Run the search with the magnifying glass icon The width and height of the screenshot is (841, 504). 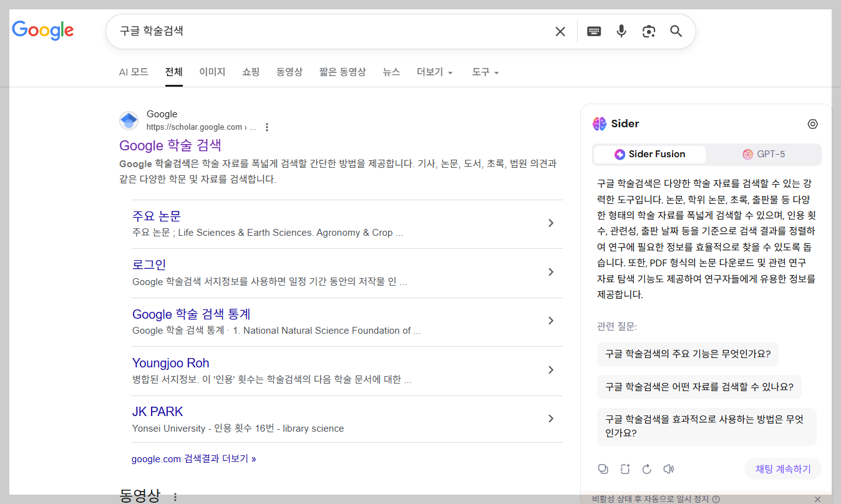[676, 31]
